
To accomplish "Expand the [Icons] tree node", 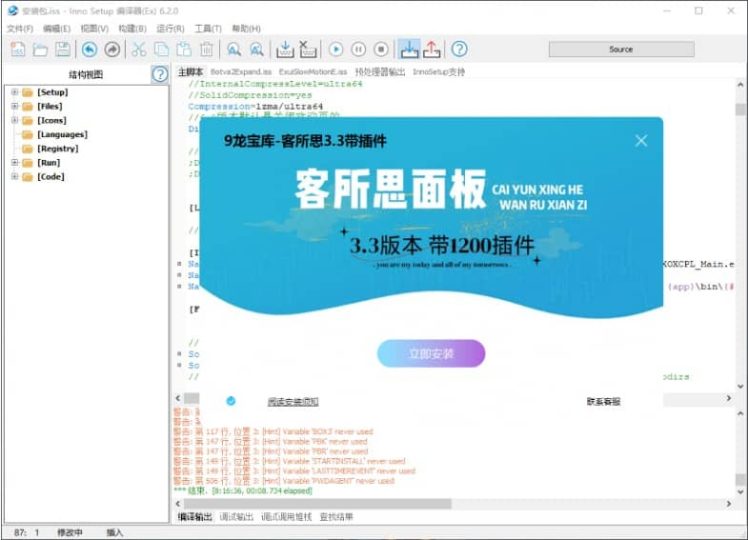I will (x=15, y=120).
